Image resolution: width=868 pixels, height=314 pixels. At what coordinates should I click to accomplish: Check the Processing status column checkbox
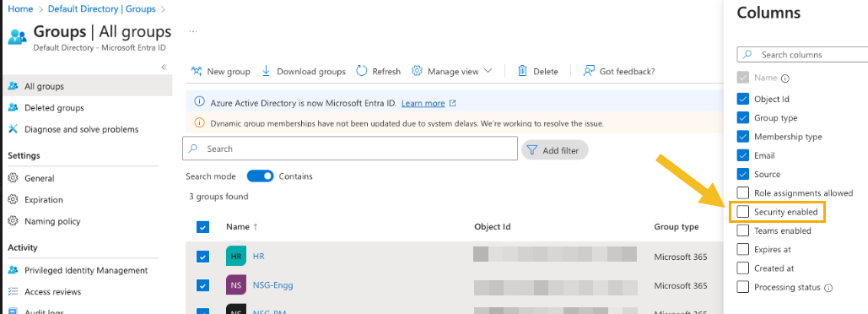tap(743, 287)
